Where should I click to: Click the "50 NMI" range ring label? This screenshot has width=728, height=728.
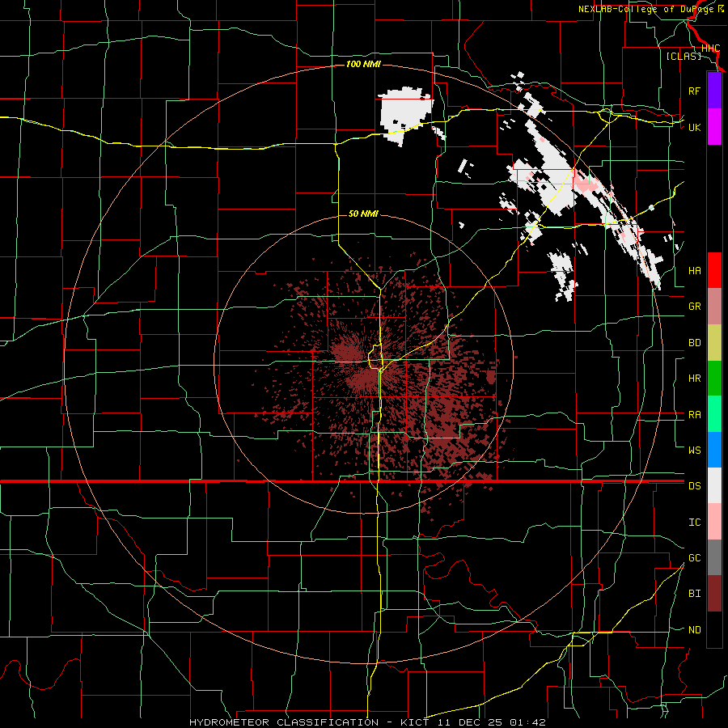point(363,214)
